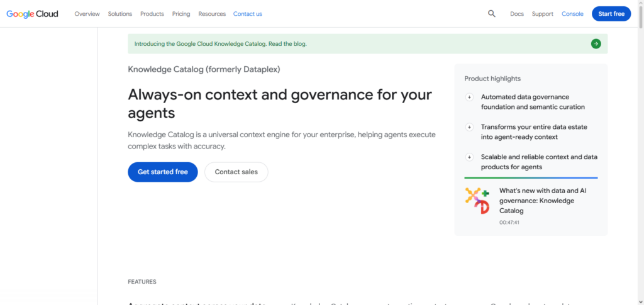This screenshot has height=305, width=644.
Task: Visit the Support link
Action: click(543, 14)
